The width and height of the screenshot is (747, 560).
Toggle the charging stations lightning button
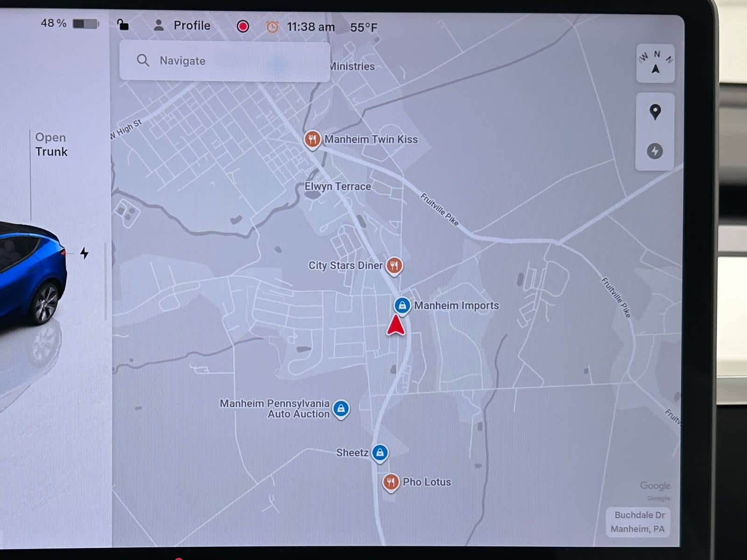tap(655, 151)
